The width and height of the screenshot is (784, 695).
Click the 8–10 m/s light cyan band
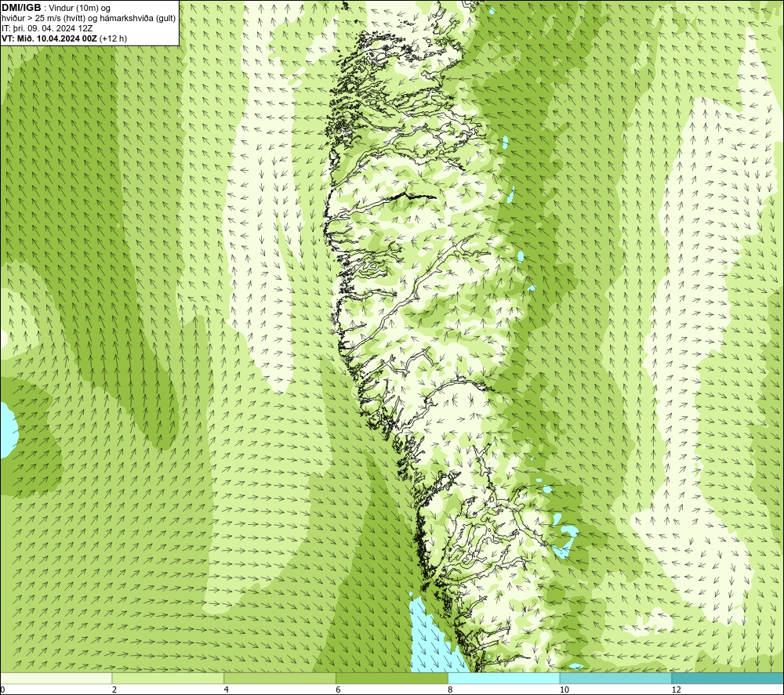tap(504, 679)
